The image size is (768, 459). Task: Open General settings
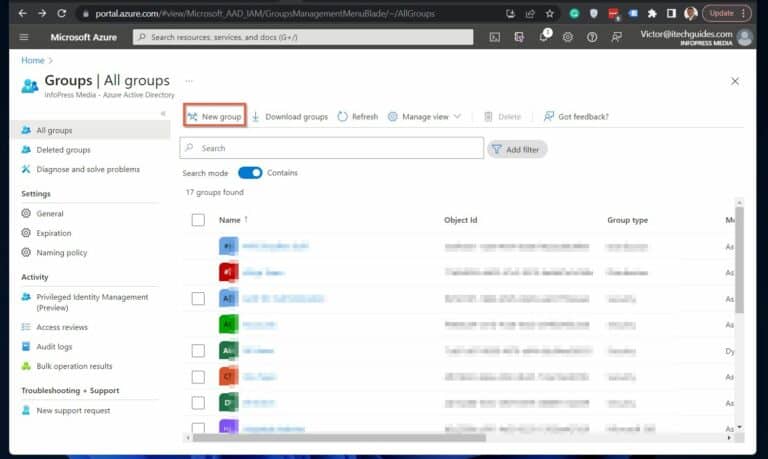49,214
